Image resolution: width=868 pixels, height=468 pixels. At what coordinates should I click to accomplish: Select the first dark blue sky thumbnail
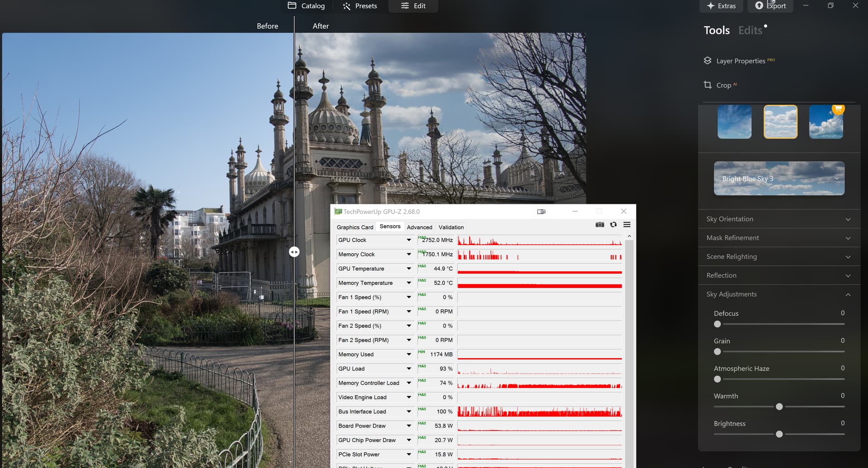coord(734,122)
